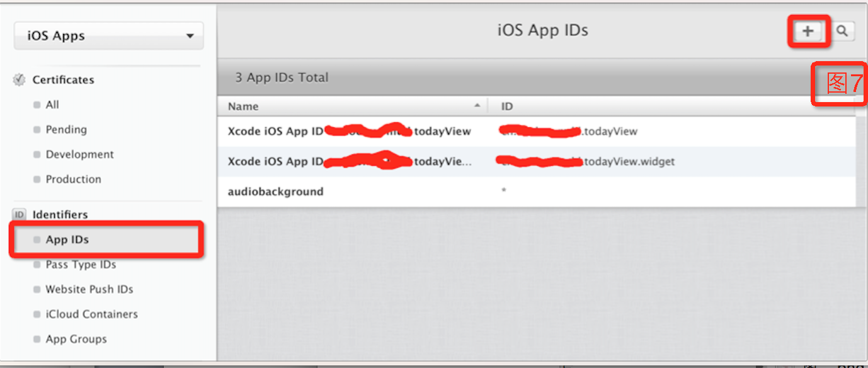Open Production certificates
Screen dimensions: 868x368
tap(73, 180)
